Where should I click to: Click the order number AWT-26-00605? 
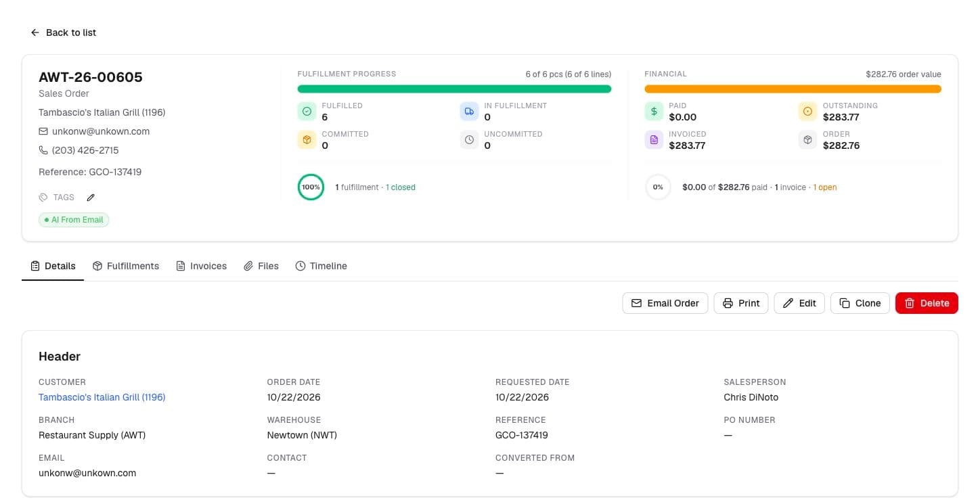coord(91,77)
